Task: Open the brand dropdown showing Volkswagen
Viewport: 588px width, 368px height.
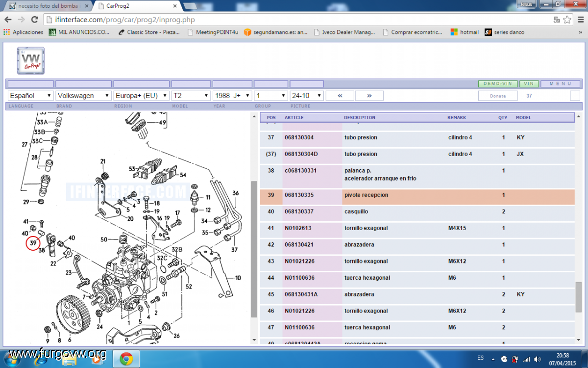Action: tap(83, 96)
